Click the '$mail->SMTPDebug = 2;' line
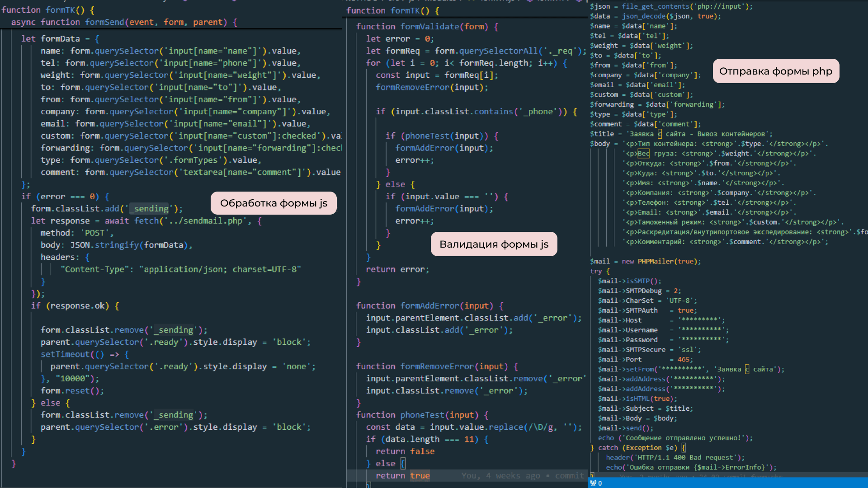Viewport: 868px width, 488px height. (x=640, y=291)
